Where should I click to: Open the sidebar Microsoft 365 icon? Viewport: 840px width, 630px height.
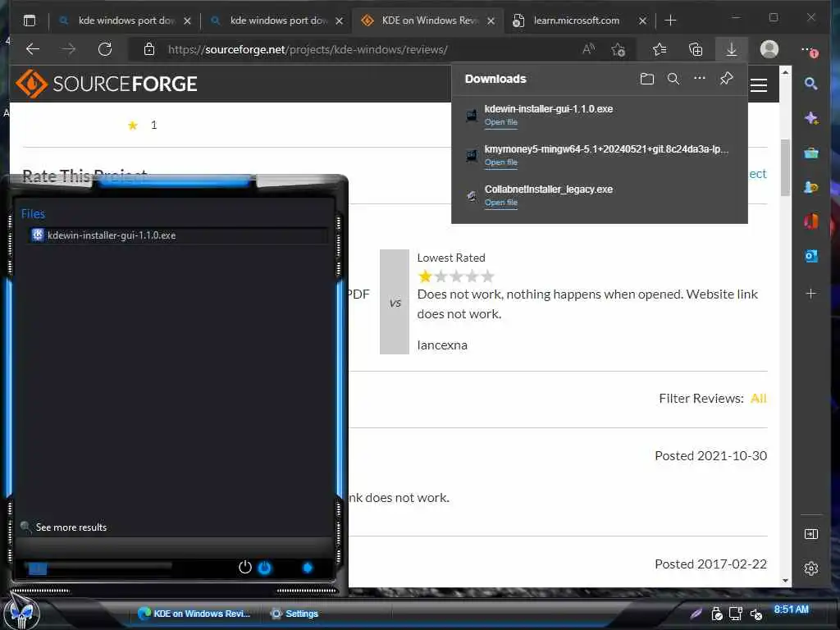point(811,221)
